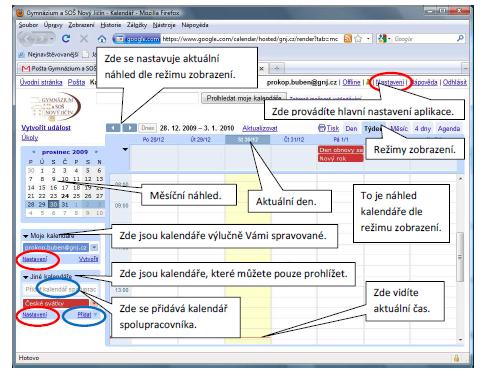
Task: Switch to Agenda view tab
Action: [449, 129]
